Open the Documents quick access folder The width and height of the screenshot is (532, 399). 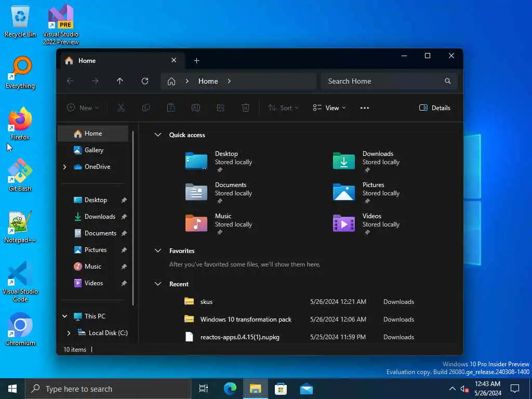click(219, 192)
